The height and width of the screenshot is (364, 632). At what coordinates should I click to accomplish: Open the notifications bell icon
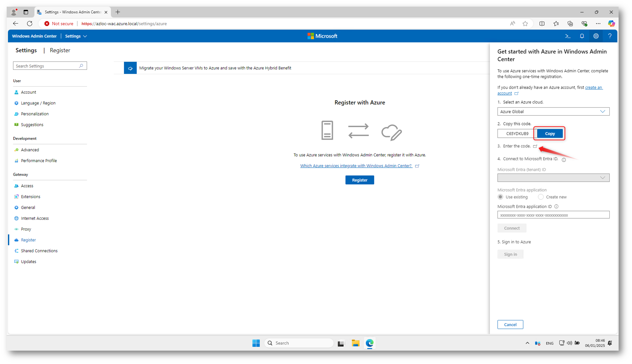tap(582, 36)
